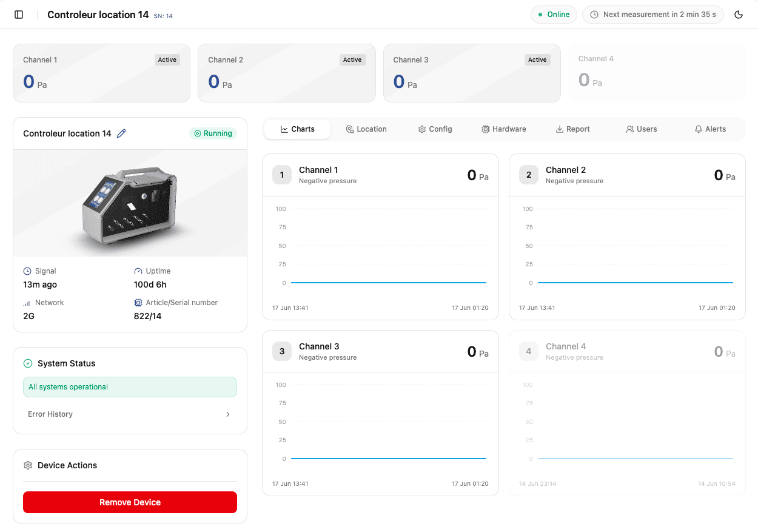Open the Location tab
This screenshot has width=758, height=532.
(x=366, y=129)
